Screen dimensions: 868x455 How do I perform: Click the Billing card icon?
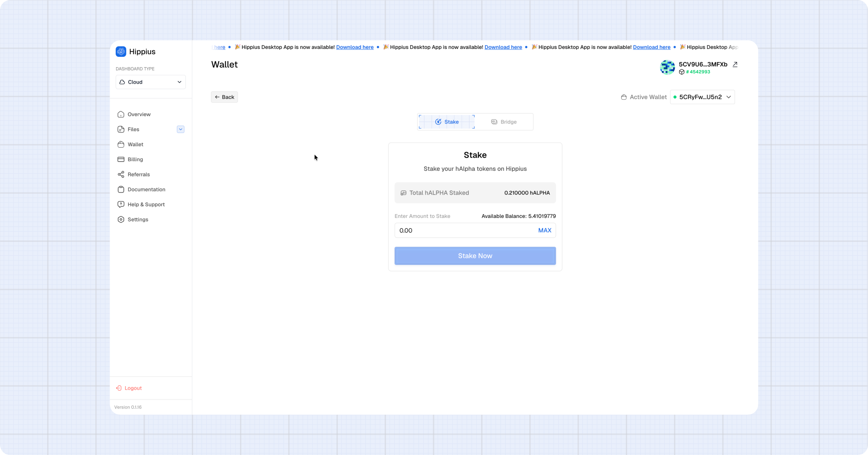click(x=121, y=159)
